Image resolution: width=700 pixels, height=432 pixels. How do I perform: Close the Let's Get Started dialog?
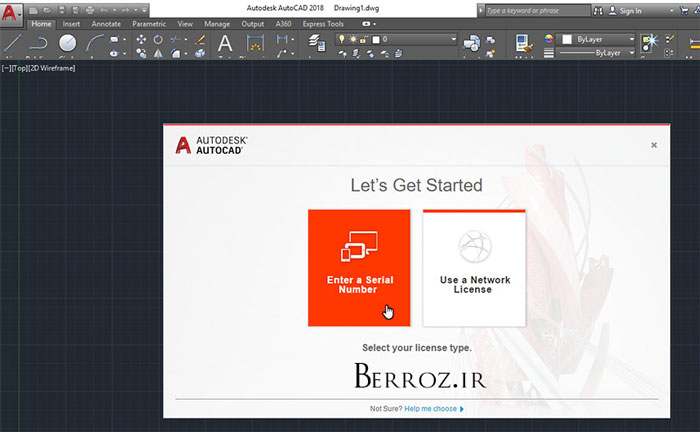654,145
